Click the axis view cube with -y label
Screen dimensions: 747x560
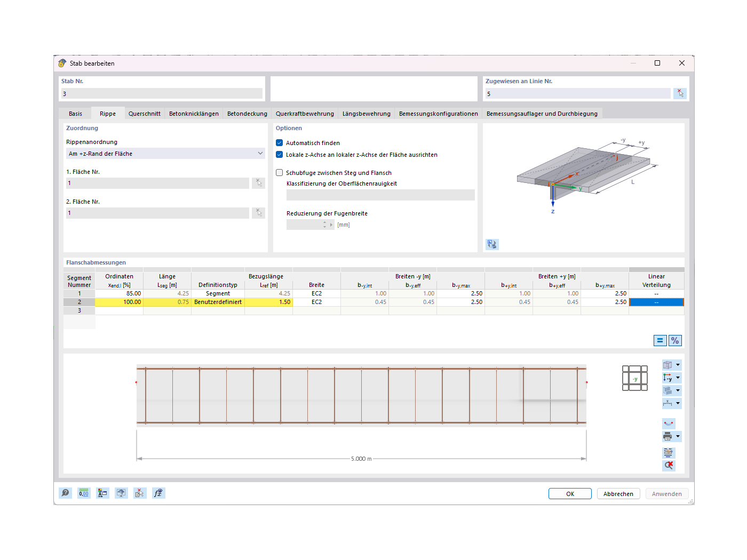click(635, 378)
